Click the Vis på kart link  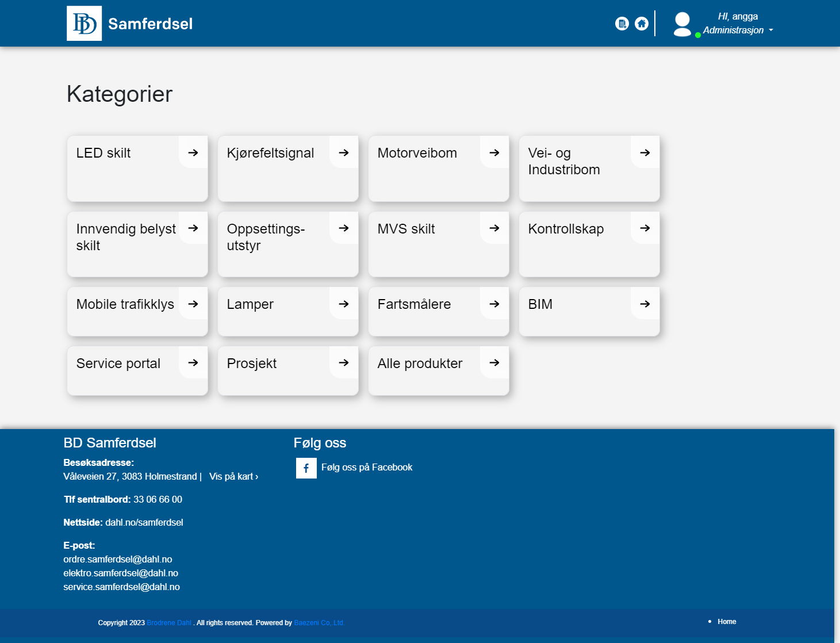233,476
